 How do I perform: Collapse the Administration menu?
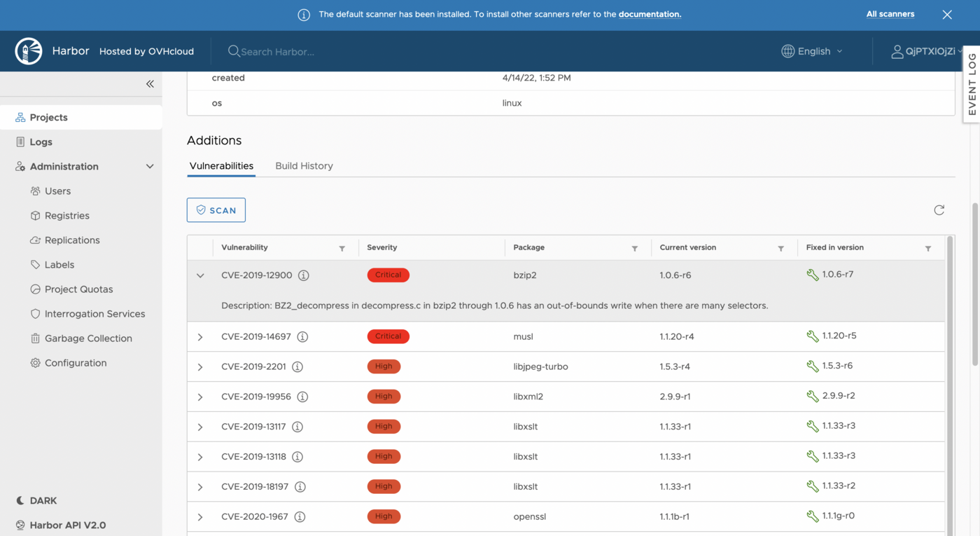[149, 166]
